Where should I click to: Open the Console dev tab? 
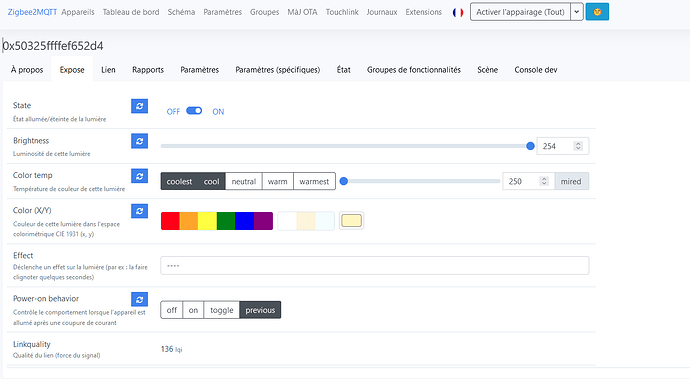pyautogui.click(x=536, y=70)
